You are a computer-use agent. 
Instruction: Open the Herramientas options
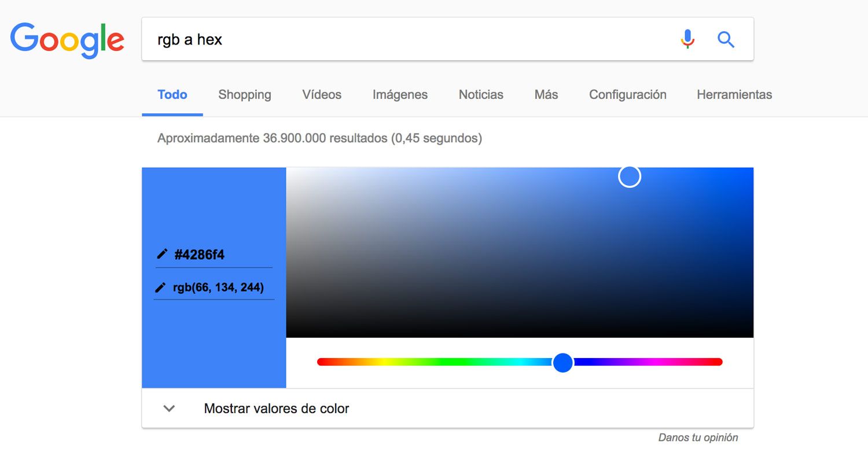pos(734,94)
